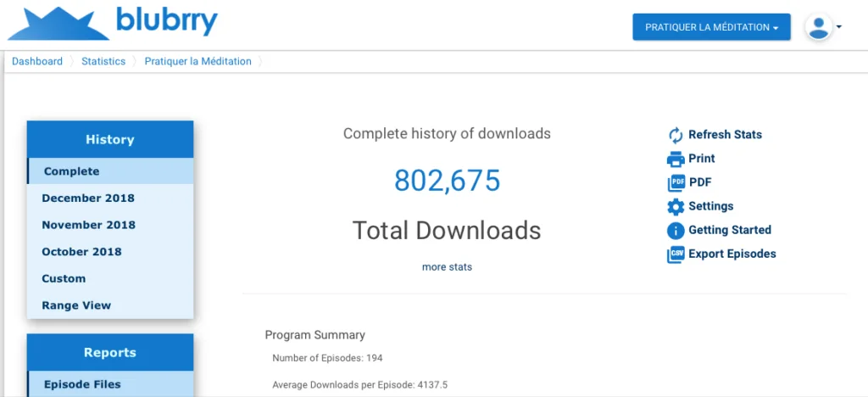The height and width of the screenshot is (397, 868).
Task: Open Settings text link
Action: [711, 206]
